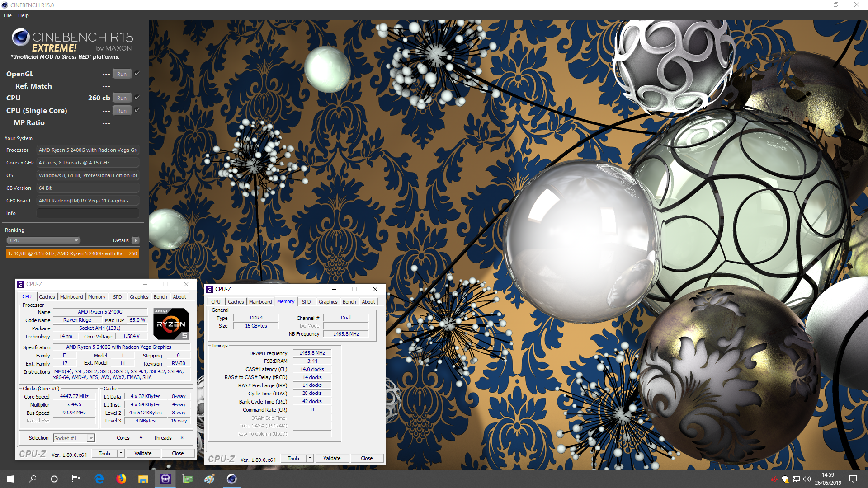Open the graphics card app on taskbar
Image resolution: width=868 pixels, height=488 pixels.
(187, 479)
